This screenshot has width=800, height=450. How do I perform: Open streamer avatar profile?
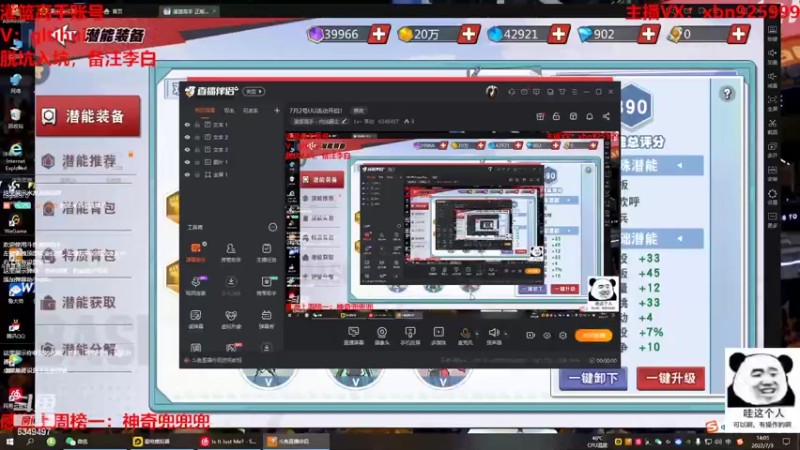(x=491, y=92)
